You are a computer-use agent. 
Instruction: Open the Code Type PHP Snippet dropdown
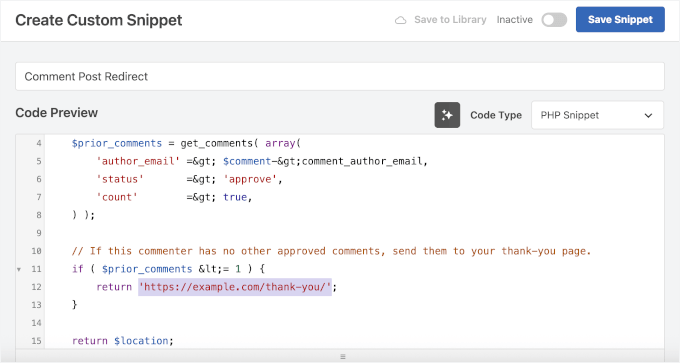597,115
